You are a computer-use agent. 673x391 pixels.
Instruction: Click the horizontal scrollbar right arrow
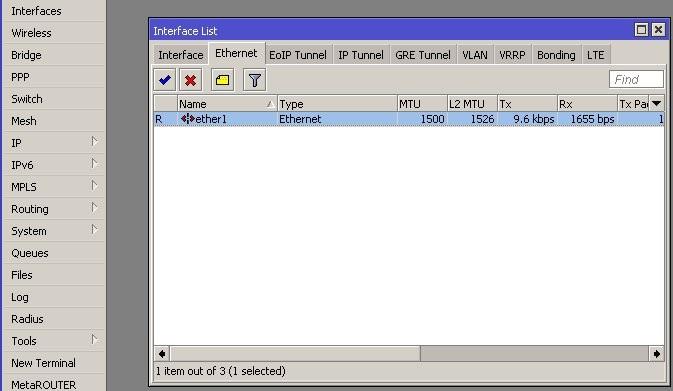656,354
